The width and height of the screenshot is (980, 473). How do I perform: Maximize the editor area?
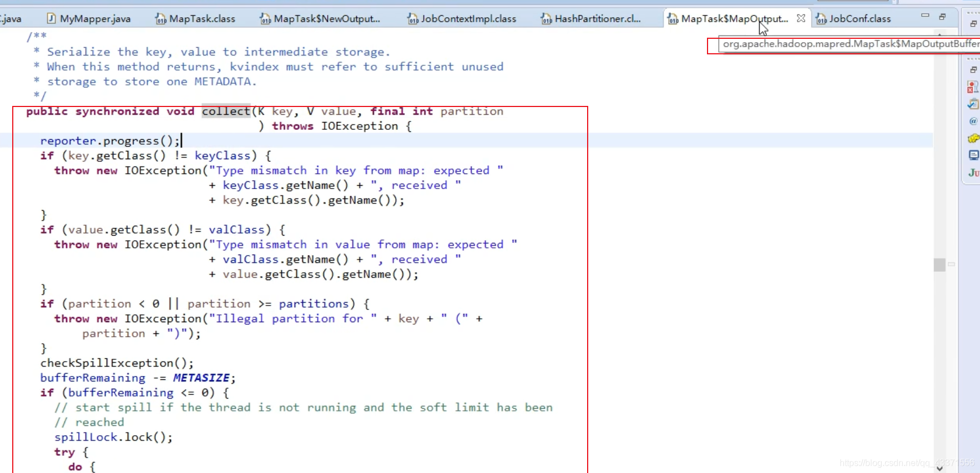pos(942,17)
